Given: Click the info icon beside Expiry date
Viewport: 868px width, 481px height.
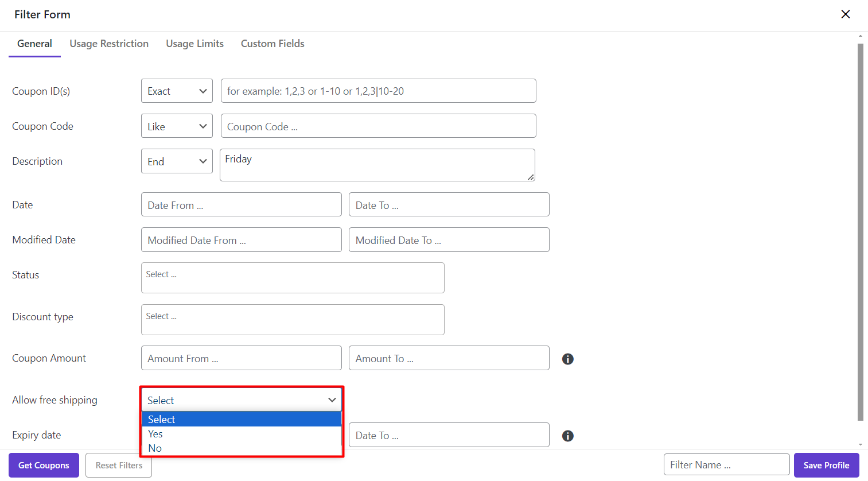Looking at the screenshot, I should click(x=567, y=436).
